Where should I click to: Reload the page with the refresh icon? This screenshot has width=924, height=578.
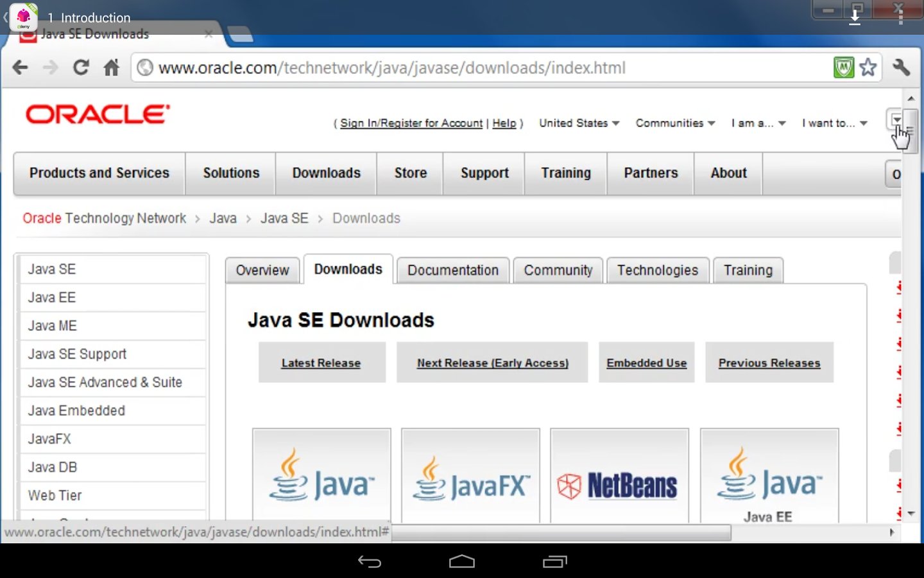(81, 67)
